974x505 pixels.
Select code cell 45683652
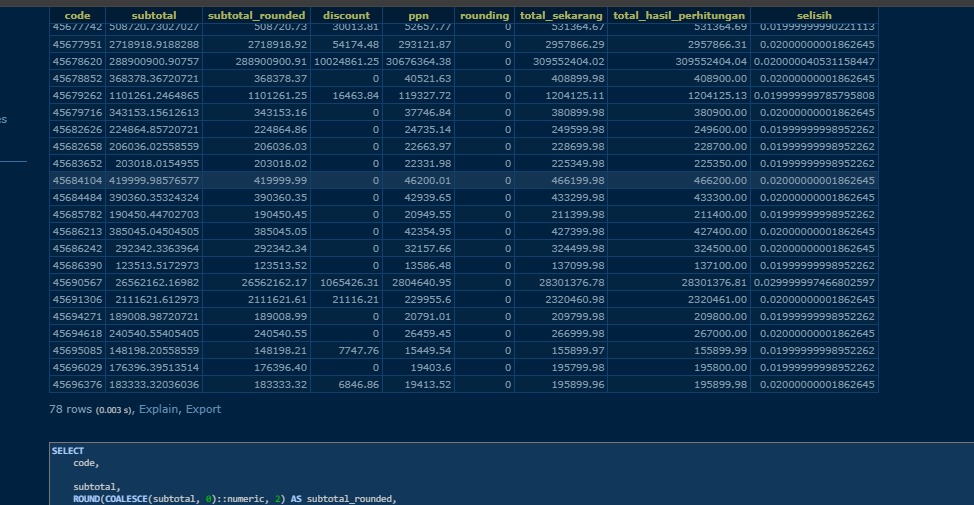(77, 163)
